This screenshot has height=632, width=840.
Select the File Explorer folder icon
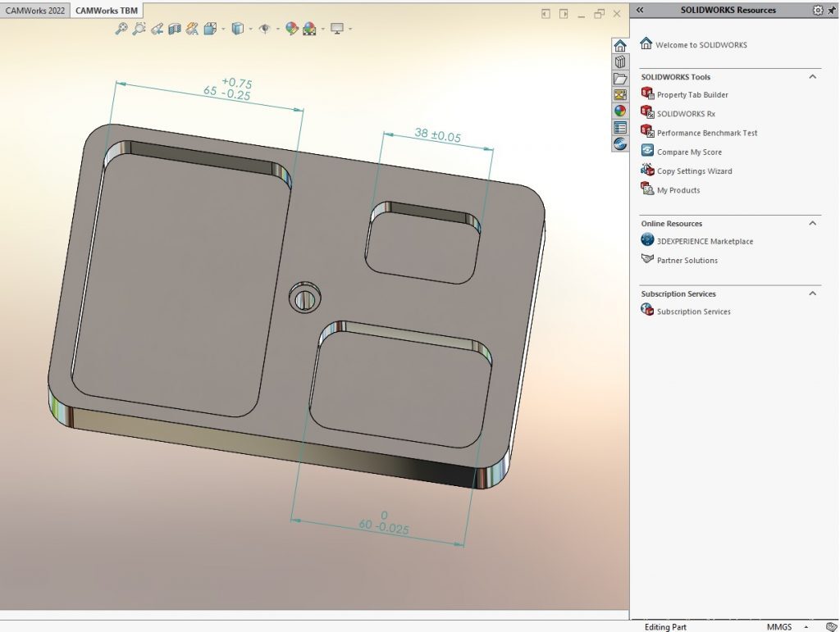point(621,79)
